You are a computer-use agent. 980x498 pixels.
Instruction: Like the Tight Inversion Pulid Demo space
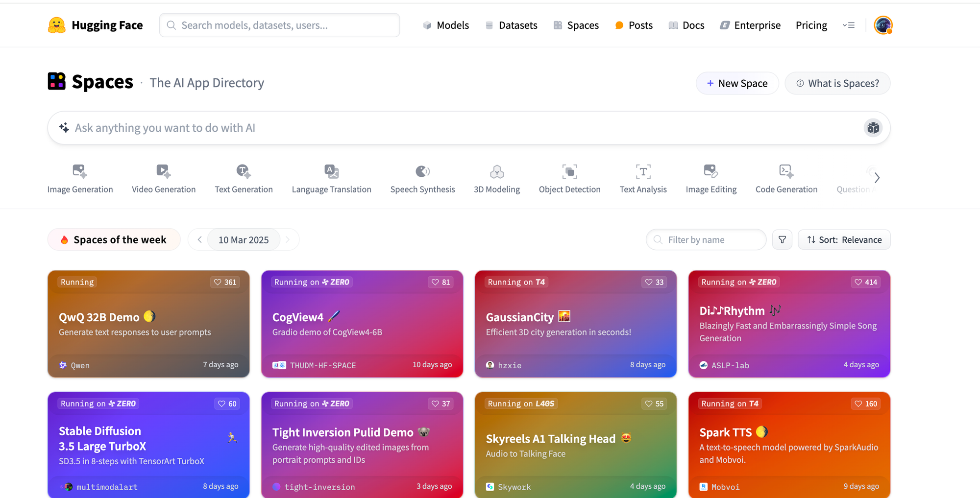[x=441, y=403]
